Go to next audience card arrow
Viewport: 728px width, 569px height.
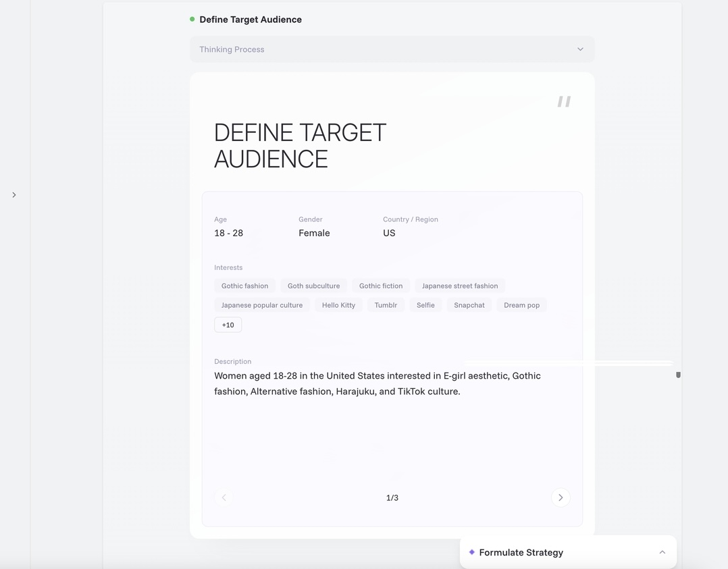561,497
